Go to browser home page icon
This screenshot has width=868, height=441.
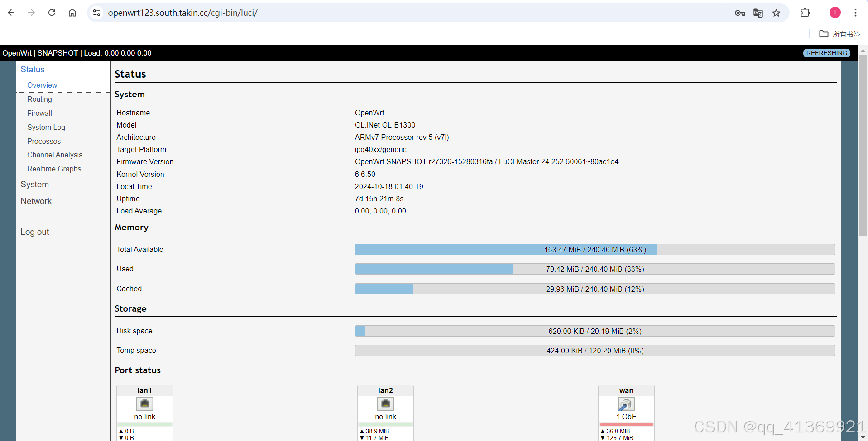click(72, 13)
